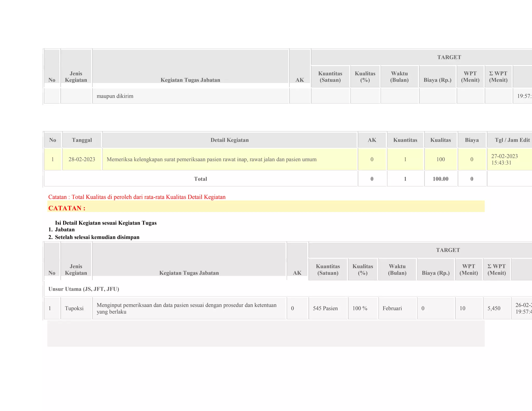Click the maupun dikirim table cell
532x411 pixels.
pyautogui.click(x=115, y=96)
